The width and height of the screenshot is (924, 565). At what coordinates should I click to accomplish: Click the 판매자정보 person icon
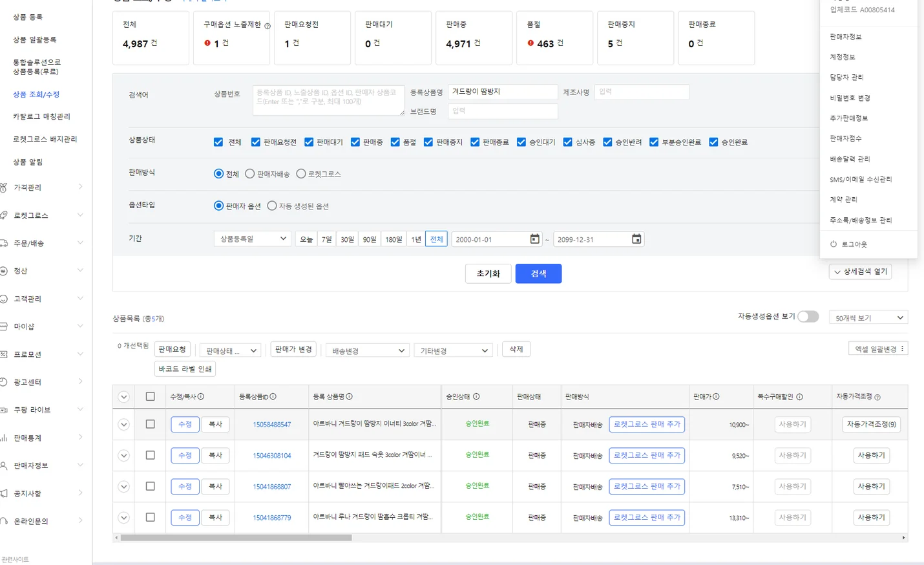tap(3, 465)
